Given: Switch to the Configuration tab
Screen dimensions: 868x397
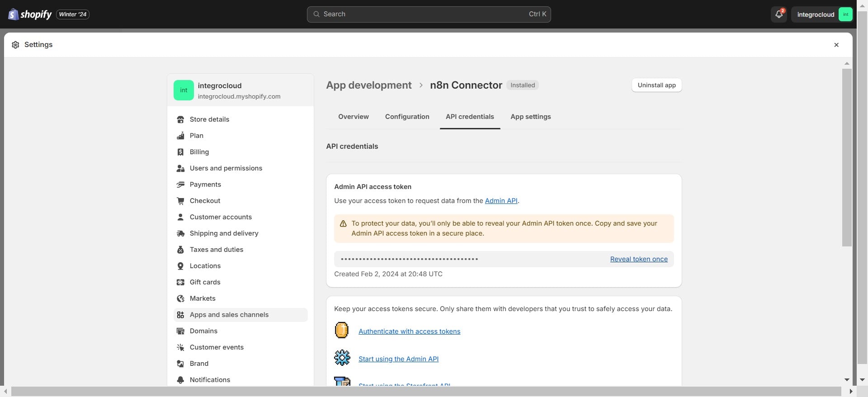Looking at the screenshot, I should click(407, 117).
